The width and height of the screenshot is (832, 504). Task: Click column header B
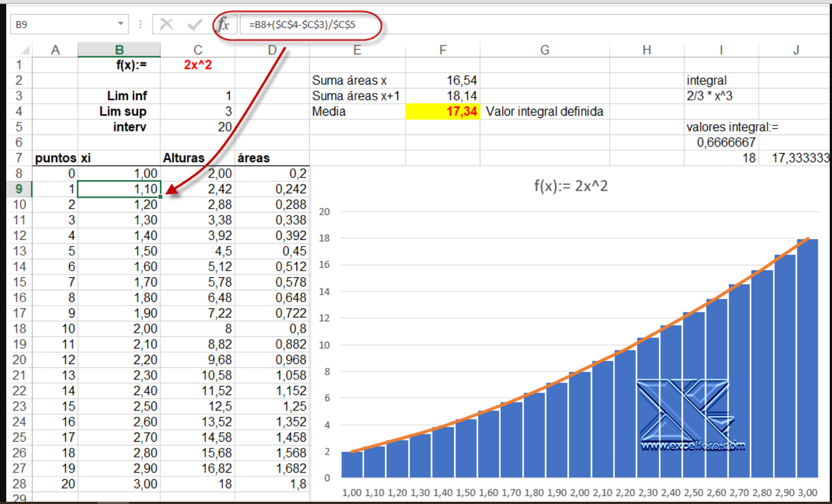click(120, 49)
